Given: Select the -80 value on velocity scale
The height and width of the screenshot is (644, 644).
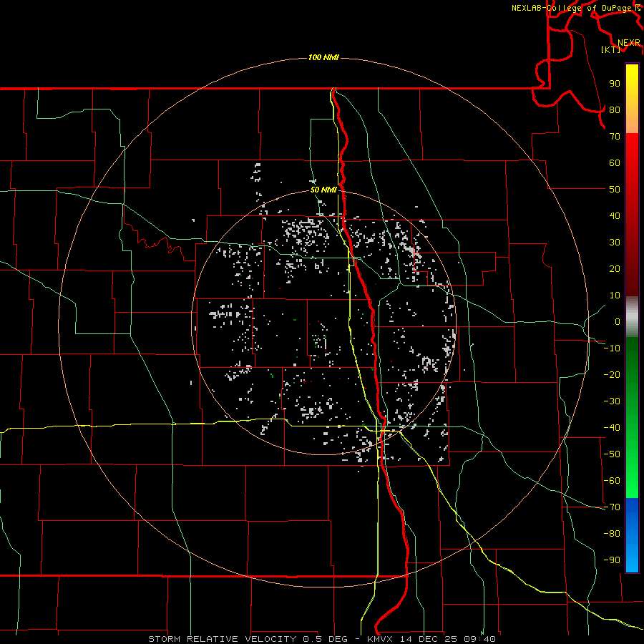Looking at the screenshot, I should point(612,534).
